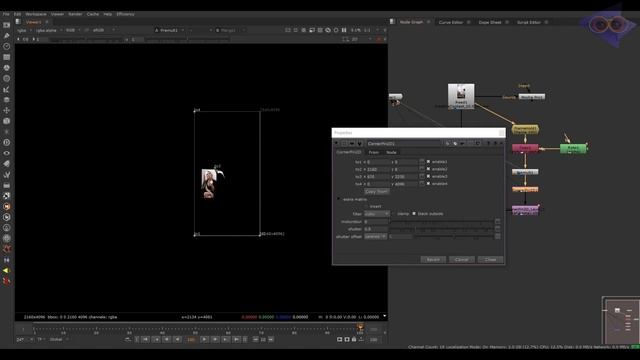Open the Transform nodes toolbar icon
Viewport: 640px width, 360px height.
click(x=7, y=110)
